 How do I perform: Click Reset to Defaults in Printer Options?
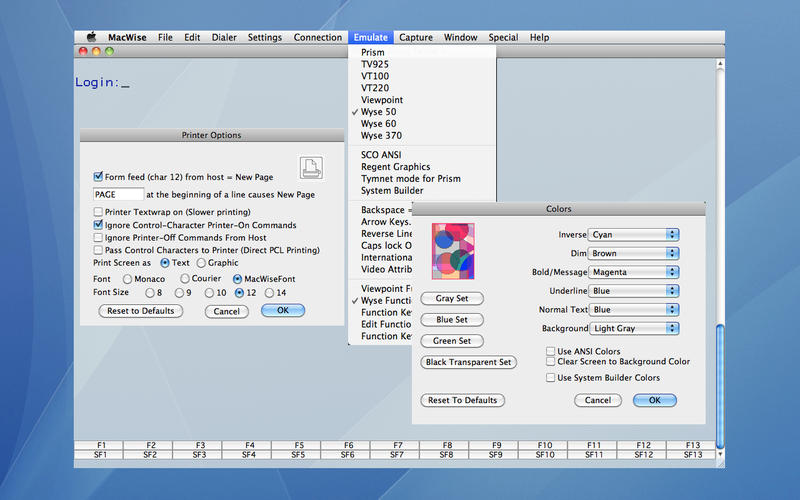(141, 311)
